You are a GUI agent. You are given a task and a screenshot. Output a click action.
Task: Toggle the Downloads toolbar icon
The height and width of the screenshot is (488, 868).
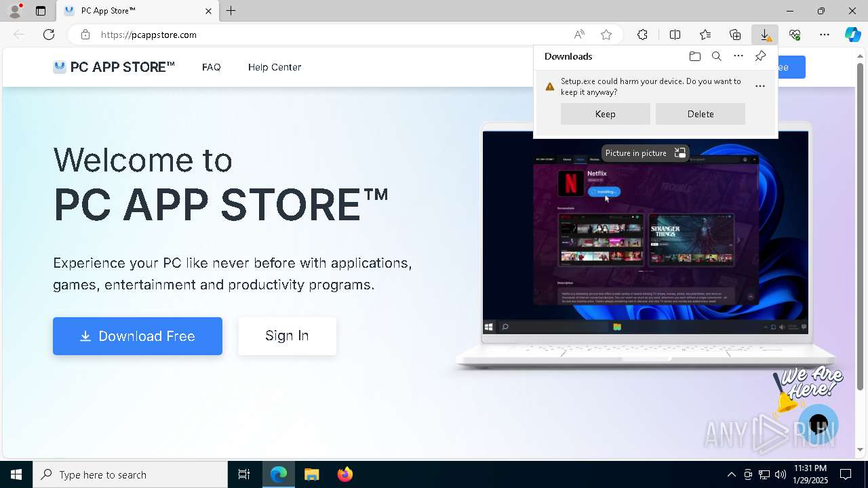pyautogui.click(x=765, y=35)
